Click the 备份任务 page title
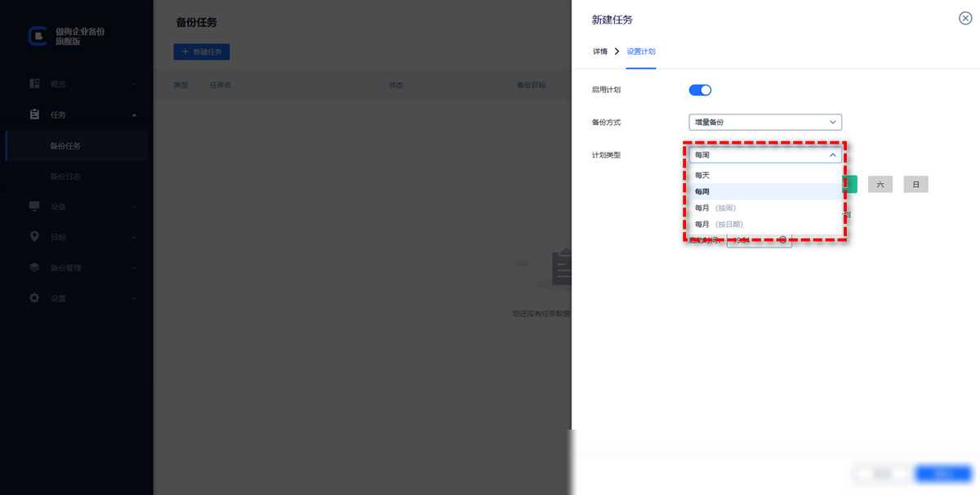Viewport: 980px width, 495px height. (197, 23)
